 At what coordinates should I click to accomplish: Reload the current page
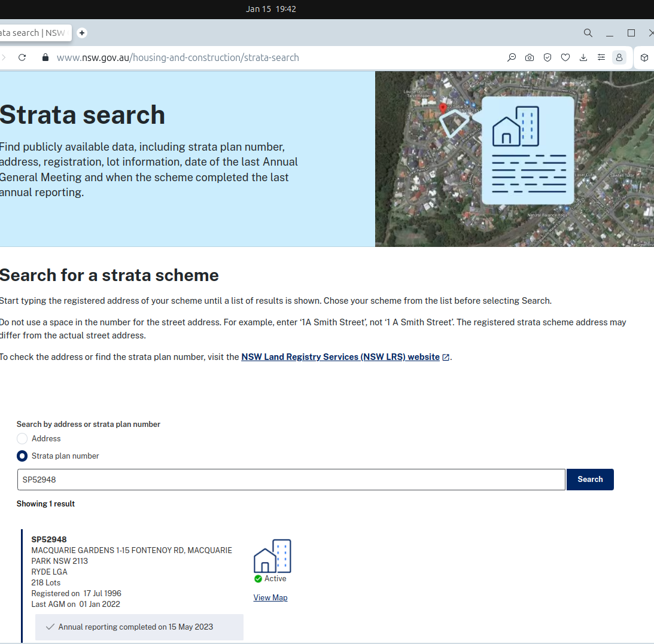point(22,57)
